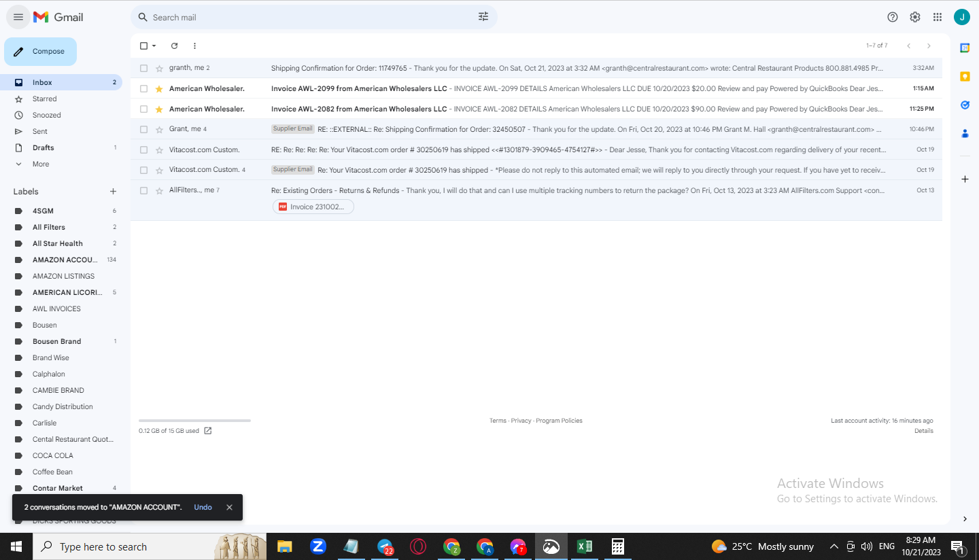This screenshot has height=560, width=979.
Task: Select the Grant Supplier Email row checkbox
Action: tap(143, 129)
